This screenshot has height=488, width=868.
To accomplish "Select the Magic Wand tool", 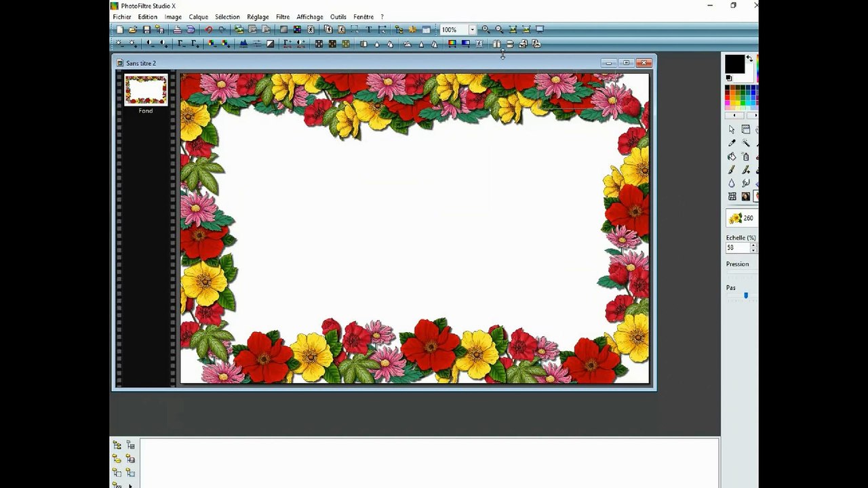I will pyautogui.click(x=745, y=143).
